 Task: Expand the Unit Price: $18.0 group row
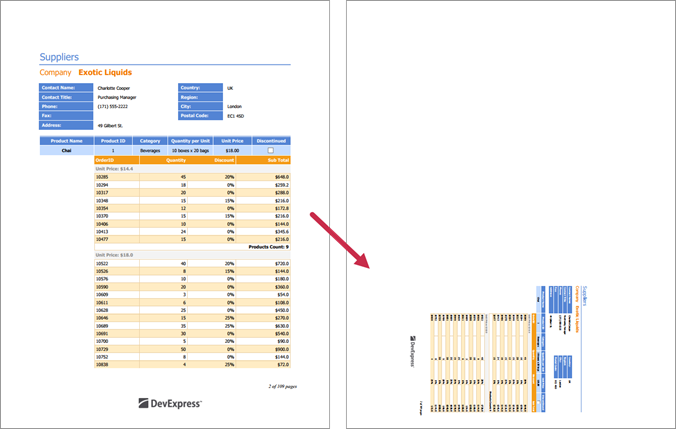114,255
